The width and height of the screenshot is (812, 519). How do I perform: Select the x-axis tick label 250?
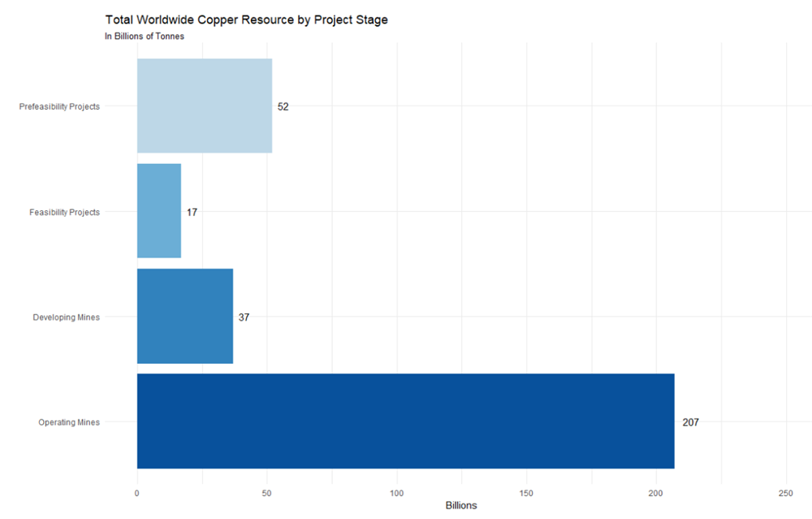point(786,493)
